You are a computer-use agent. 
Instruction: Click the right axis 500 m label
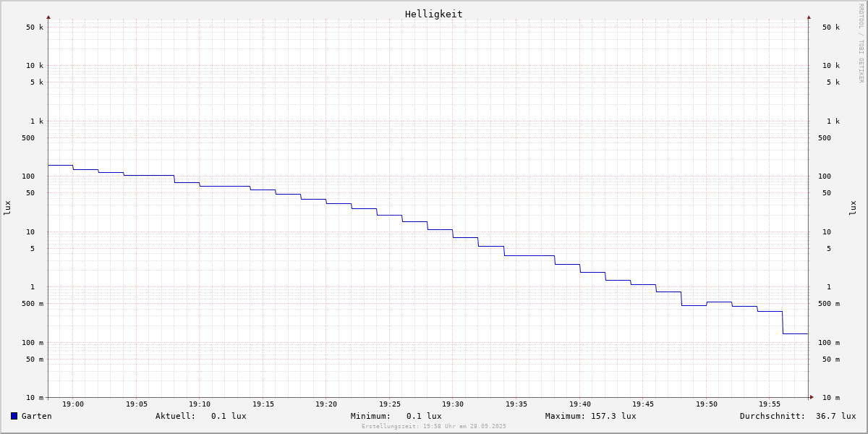[x=829, y=304]
